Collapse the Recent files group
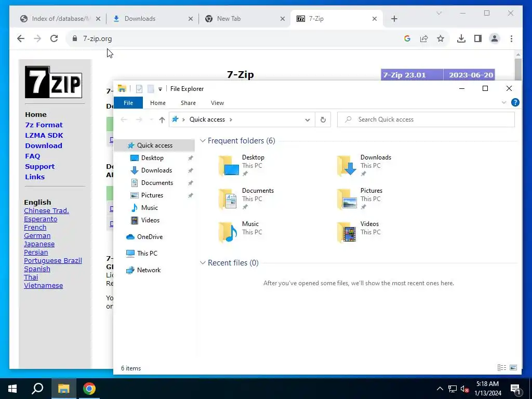Screen dimensions: 532x399 tap(203, 262)
